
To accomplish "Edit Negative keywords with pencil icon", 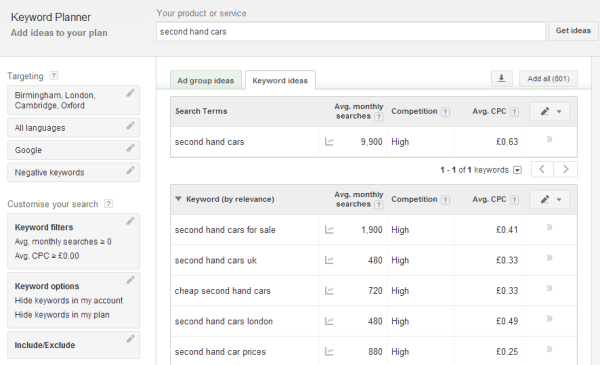I will (130, 170).
